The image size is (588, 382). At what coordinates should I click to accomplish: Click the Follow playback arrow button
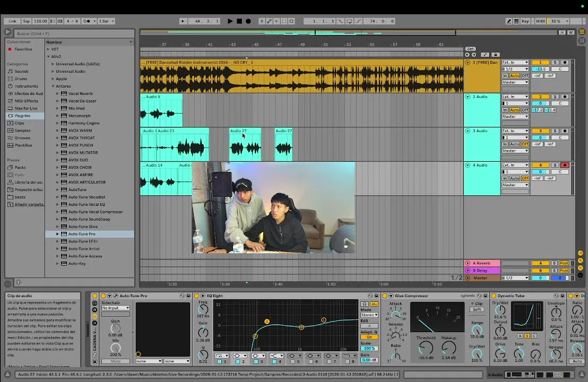pyautogui.click(x=183, y=21)
